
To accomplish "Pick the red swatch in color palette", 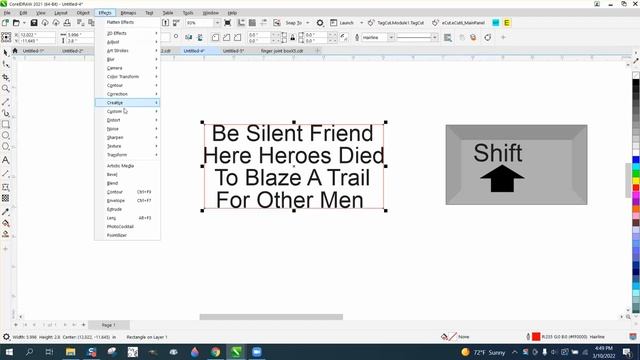I will (x=636, y=187).
